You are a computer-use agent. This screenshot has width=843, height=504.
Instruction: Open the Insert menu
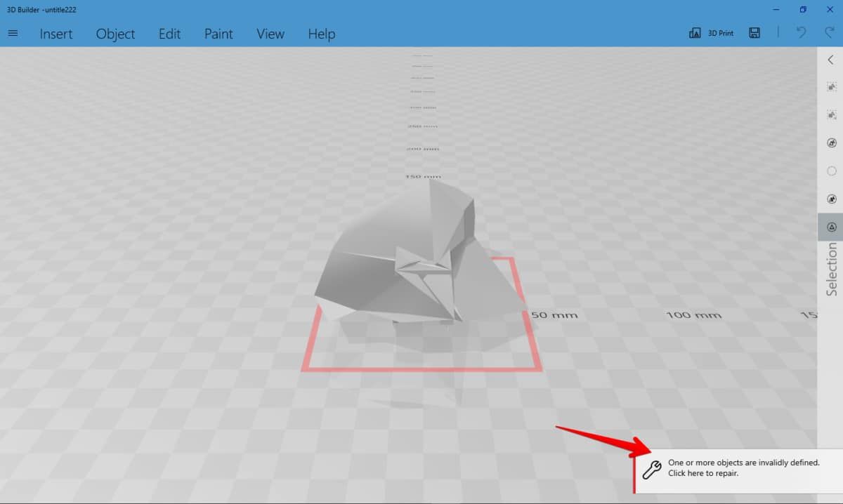point(56,34)
